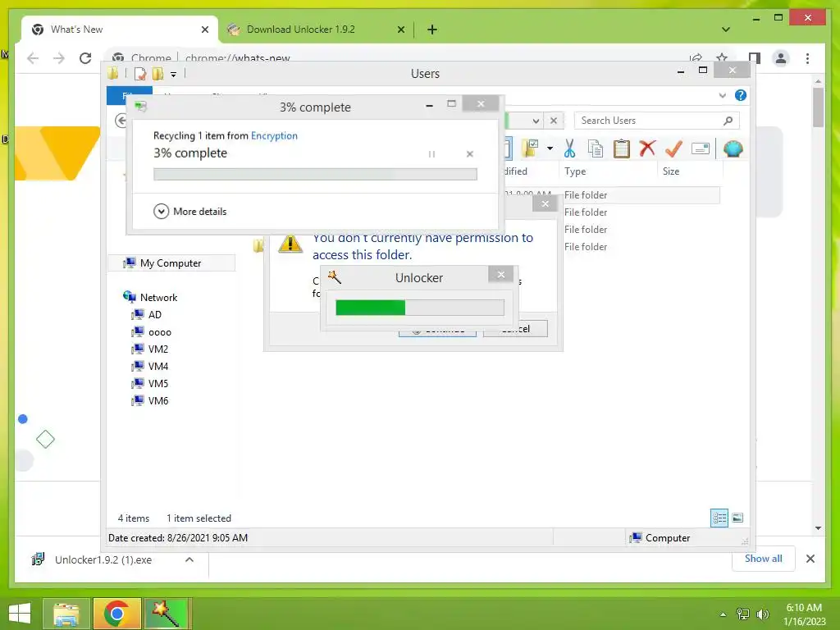This screenshot has width=840, height=630.
Task: Select VM4 in the Network tree
Action: (x=151, y=367)
